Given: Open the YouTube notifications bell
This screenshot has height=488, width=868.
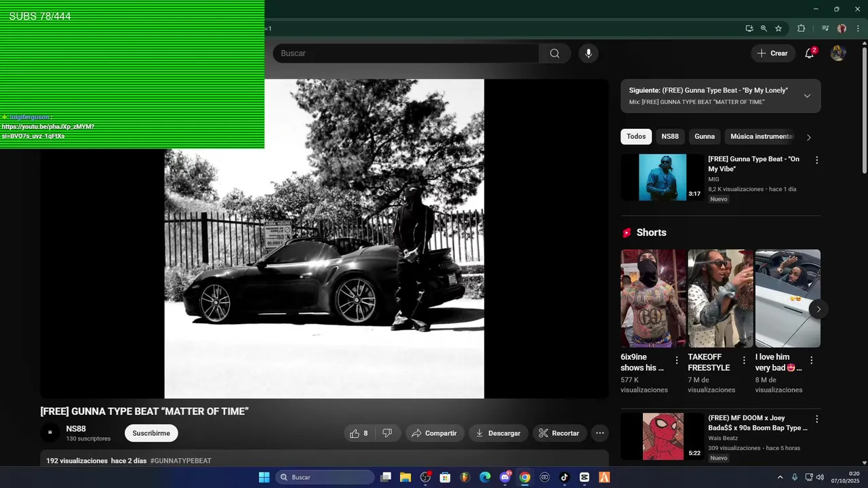Looking at the screenshot, I should coord(810,54).
